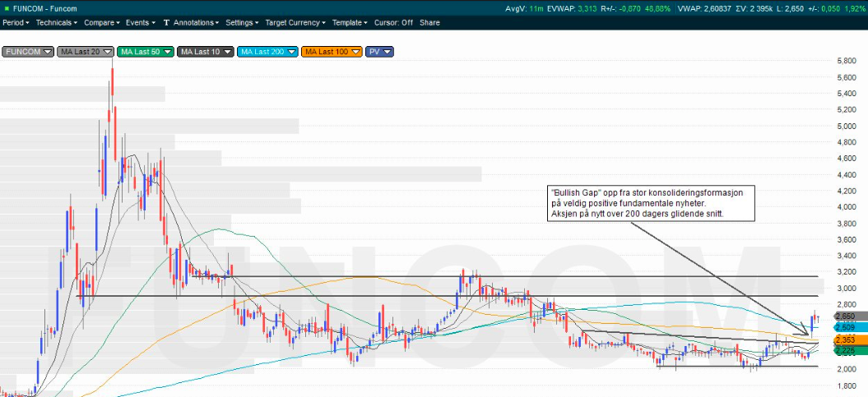Viewport: 868px width, 397px height.
Task: Click the R+/- -0,870 value
Action: pyautogui.click(x=620, y=9)
